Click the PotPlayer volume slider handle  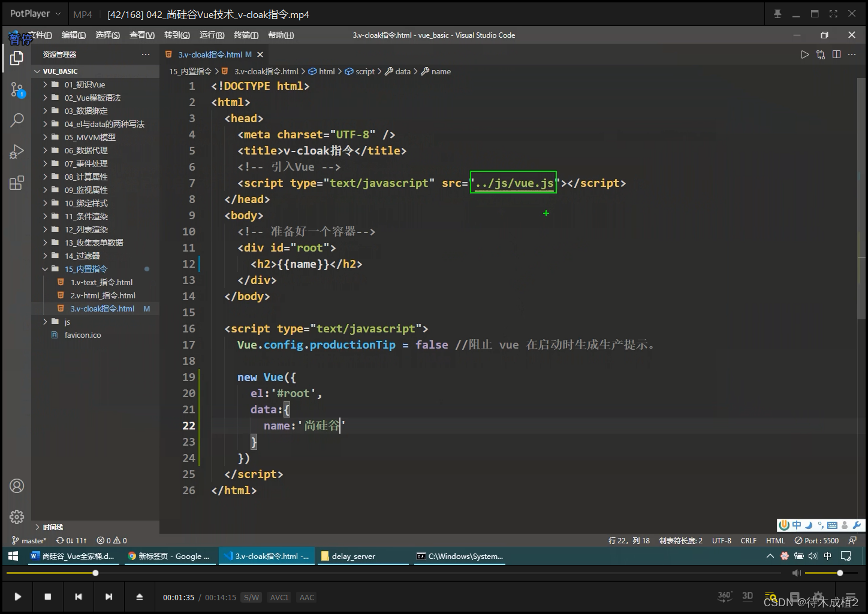[840, 573]
